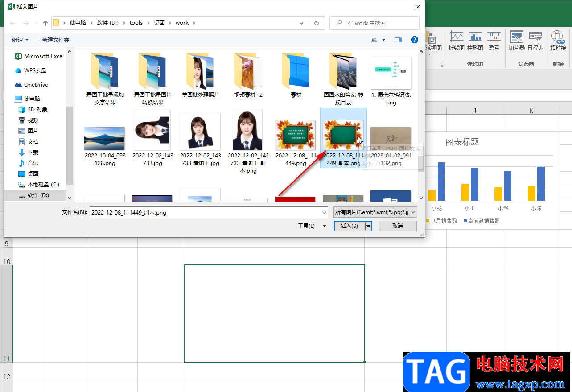This screenshot has width=572, height=392.
Task: Select the 素材 folder
Action: (x=296, y=75)
